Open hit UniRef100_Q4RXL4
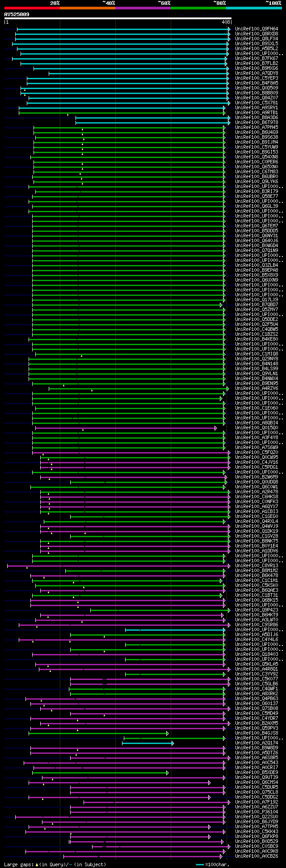The width and height of the screenshot is (286, 868). pos(257,522)
